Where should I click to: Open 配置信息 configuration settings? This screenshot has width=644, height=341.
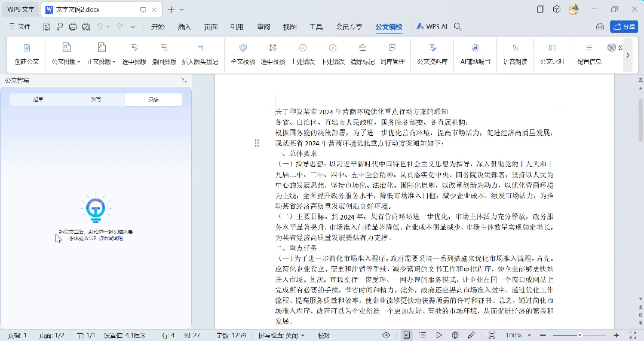click(590, 54)
